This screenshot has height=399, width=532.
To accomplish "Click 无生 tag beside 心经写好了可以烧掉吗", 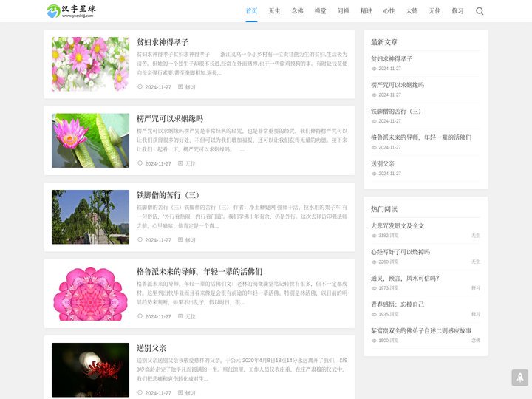I will pyautogui.click(x=476, y=262).
